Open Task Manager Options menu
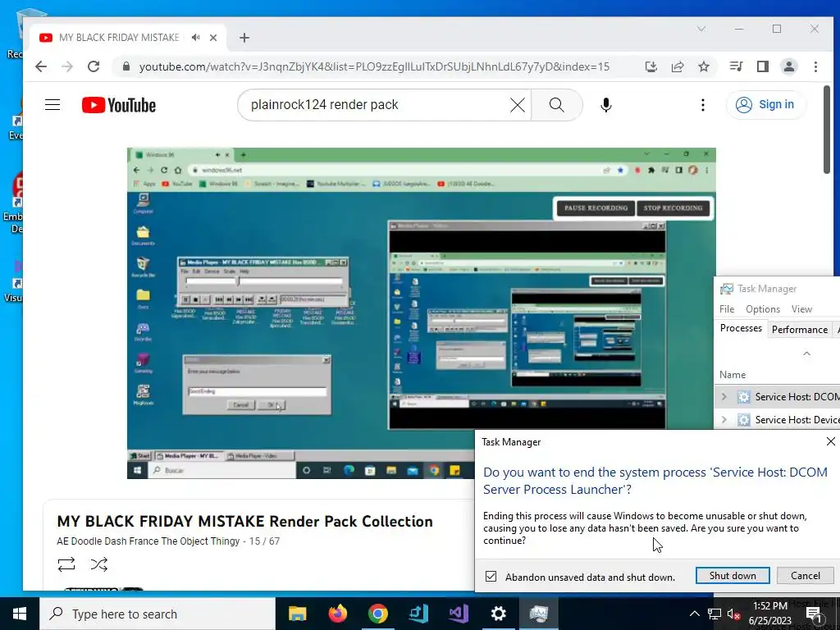The image size is (840, 630). (762, 309)
